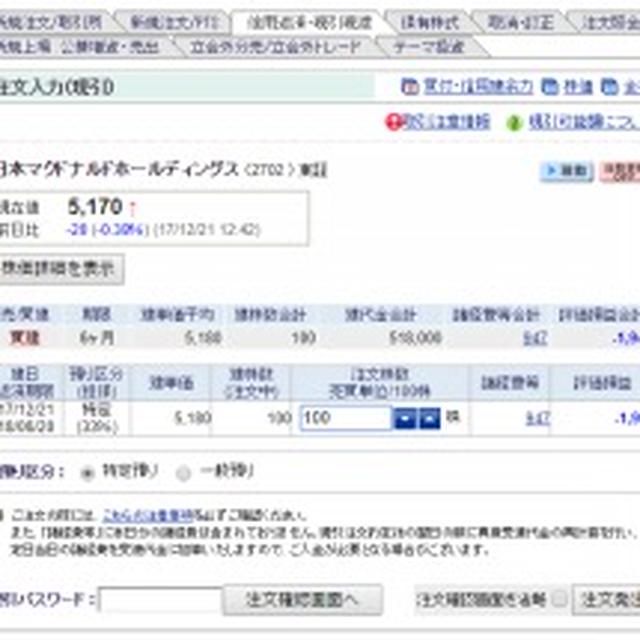Viewport: 640px width, 640px height.
Task: Click the increase-quantity arrow button before 株
Action: pyautogui.click(x=430, y=418)
